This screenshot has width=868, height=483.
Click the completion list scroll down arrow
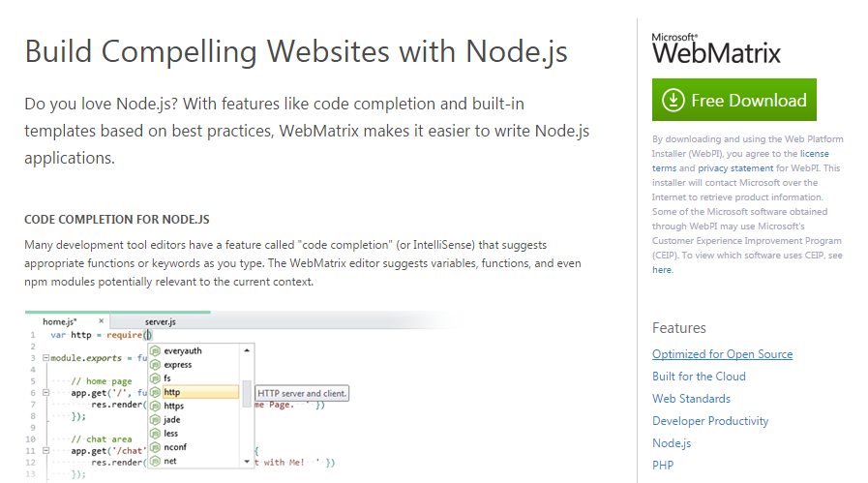click(x=247, y=462)
